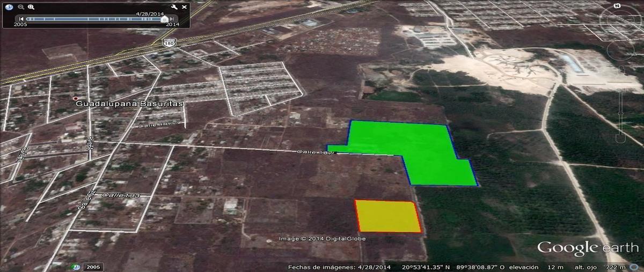Click the Calle 193 road label
The image size is (644, 272).
(x=121, y=195)
